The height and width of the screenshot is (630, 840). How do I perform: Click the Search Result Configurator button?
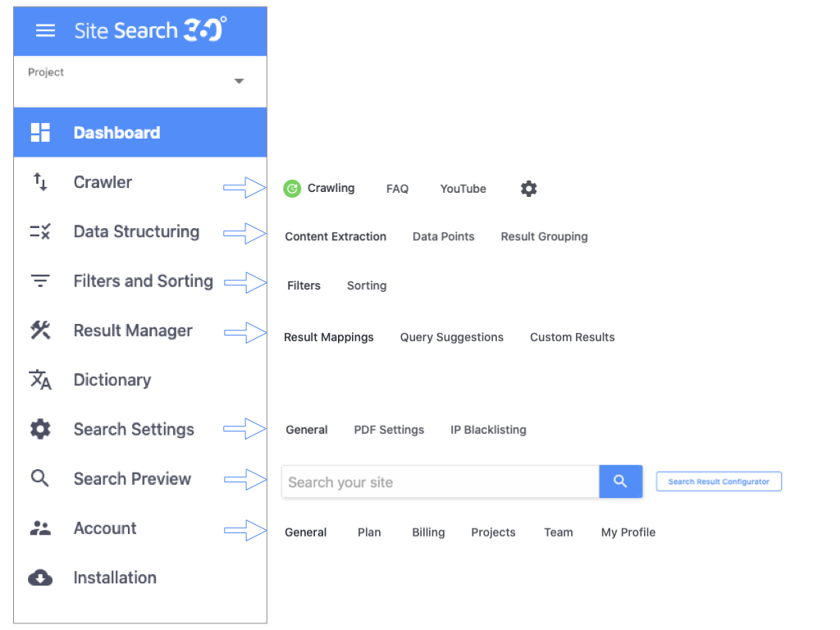(719, 482)
